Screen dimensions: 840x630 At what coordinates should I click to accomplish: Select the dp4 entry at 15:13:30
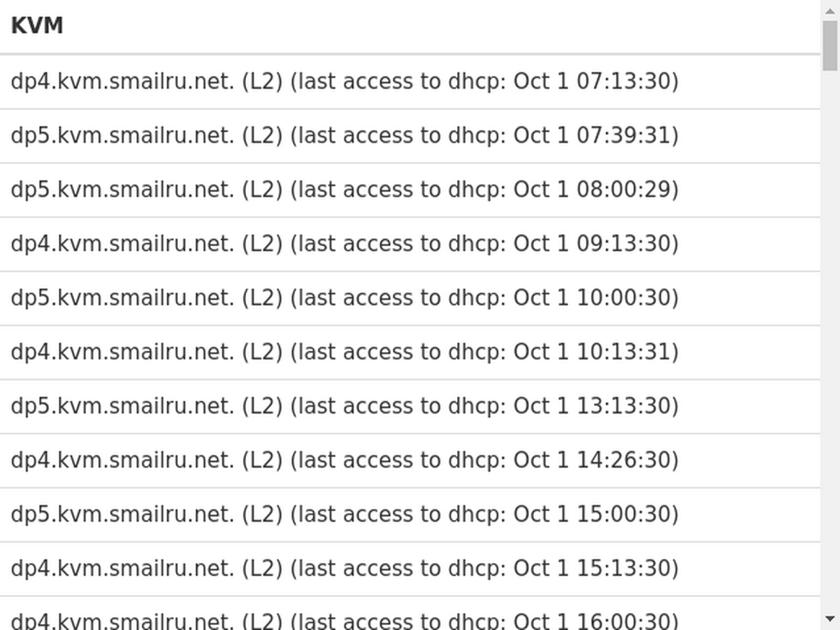(410, 568)
